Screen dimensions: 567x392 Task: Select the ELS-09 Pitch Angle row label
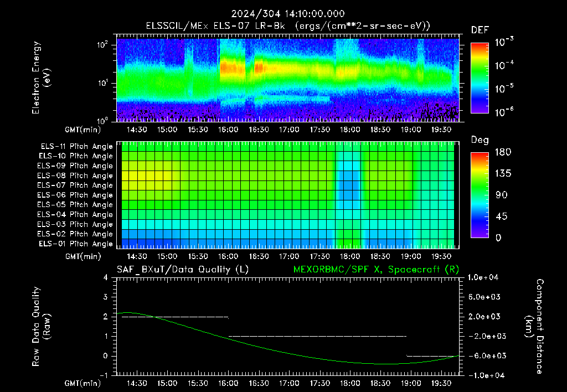75,166
